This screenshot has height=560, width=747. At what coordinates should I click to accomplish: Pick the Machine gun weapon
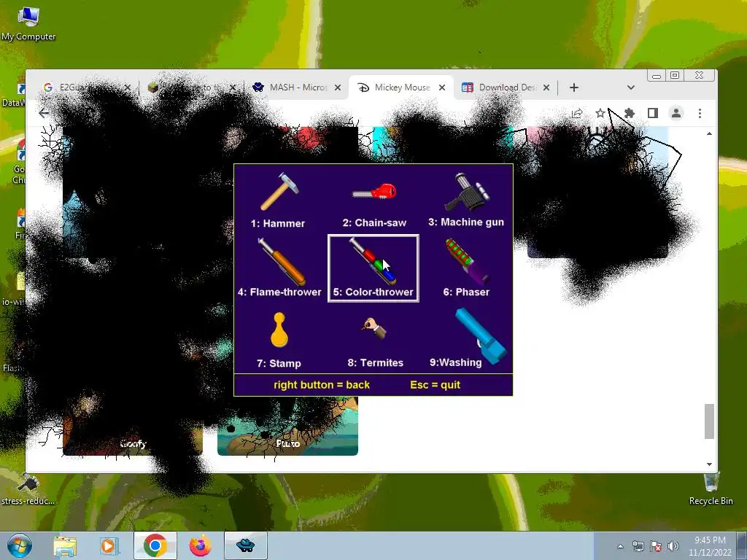point(466,200)
